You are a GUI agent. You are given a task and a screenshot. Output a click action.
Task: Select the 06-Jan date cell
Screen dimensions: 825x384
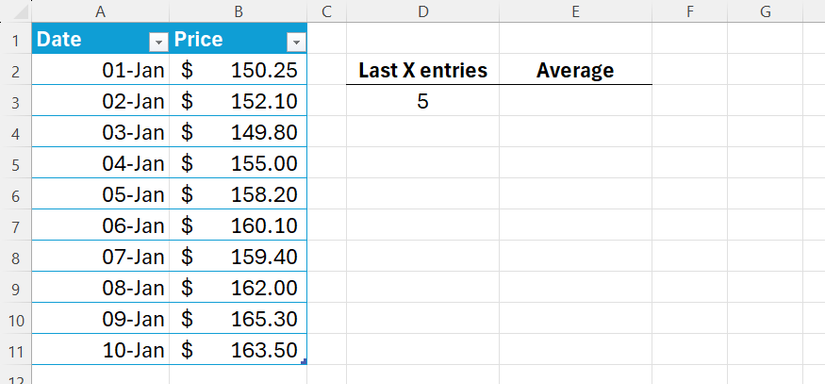click(x=100, y=225)
